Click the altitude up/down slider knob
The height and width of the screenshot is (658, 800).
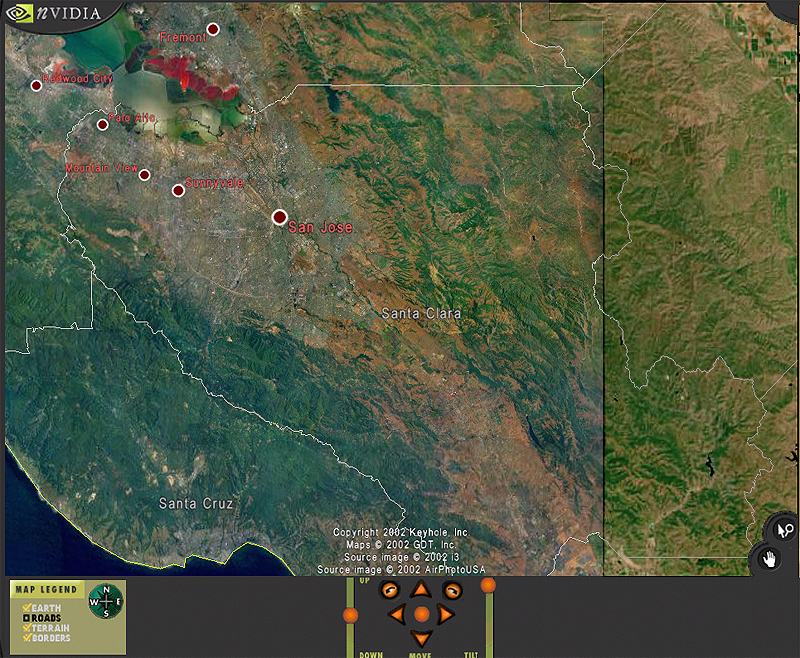[350, 614]
